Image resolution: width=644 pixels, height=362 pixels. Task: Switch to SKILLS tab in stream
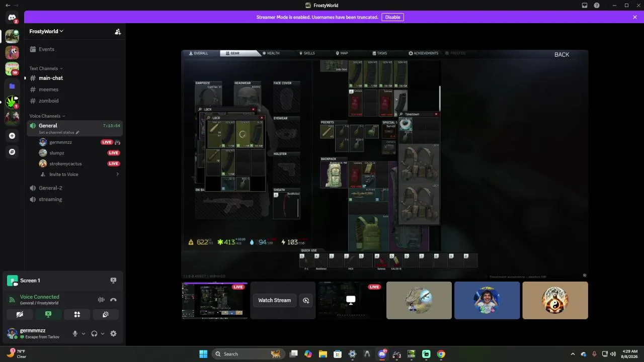pyautogui.click(x=307, y=53)
